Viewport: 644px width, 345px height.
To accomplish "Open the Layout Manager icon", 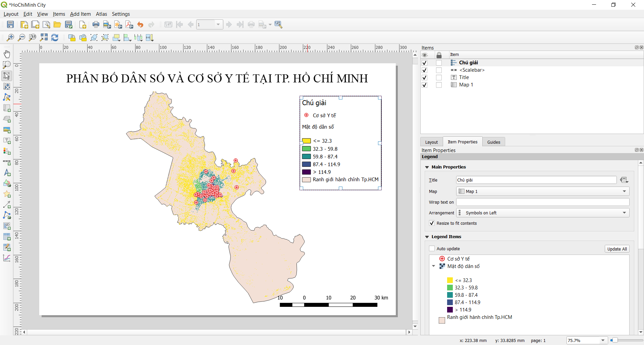I will pyautogui.click(x=46, y=24).
